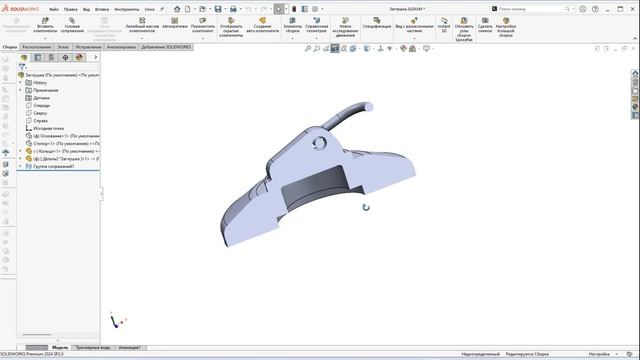Select Move Component (Переместить компонент)
640x360 pixels.
[x=203, y=25]
